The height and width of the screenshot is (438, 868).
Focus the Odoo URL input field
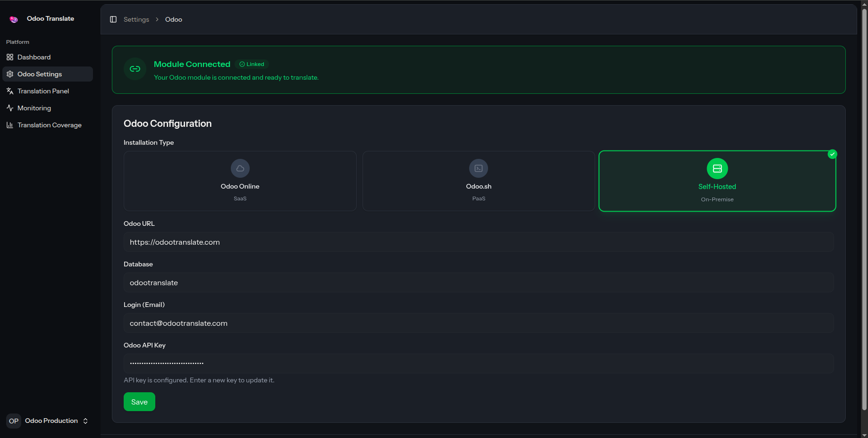pyautogui.click(x=479, y=242)
